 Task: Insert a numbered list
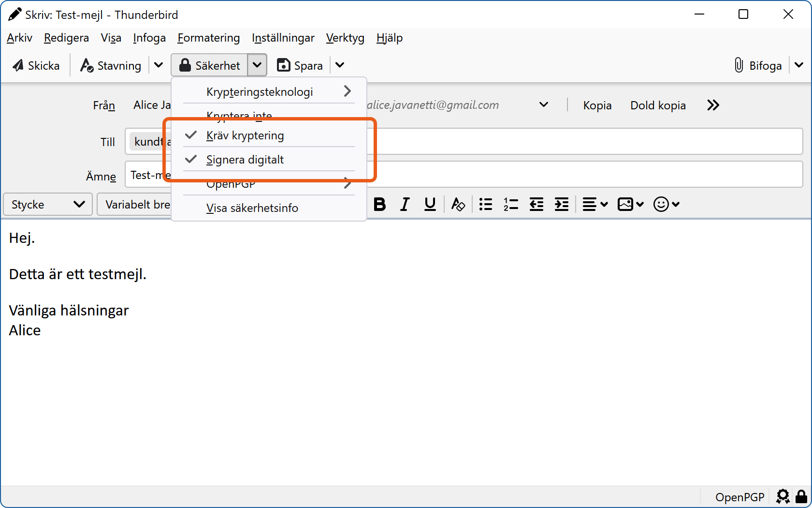(511, 204)
